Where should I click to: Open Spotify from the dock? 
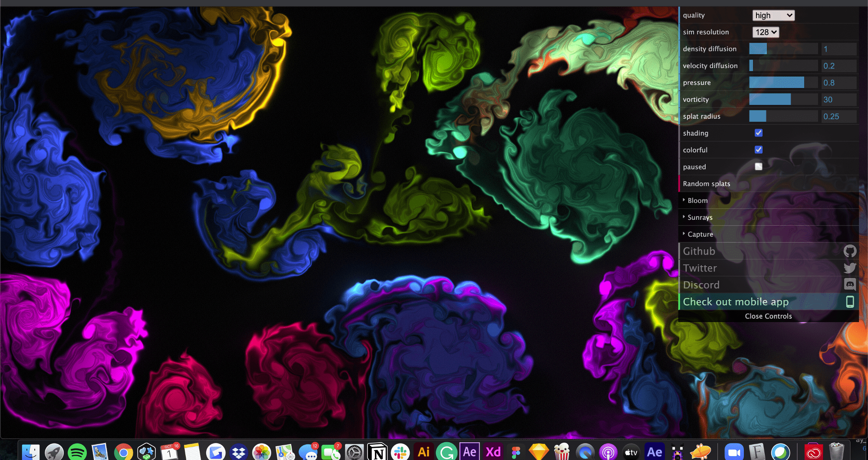77,452
